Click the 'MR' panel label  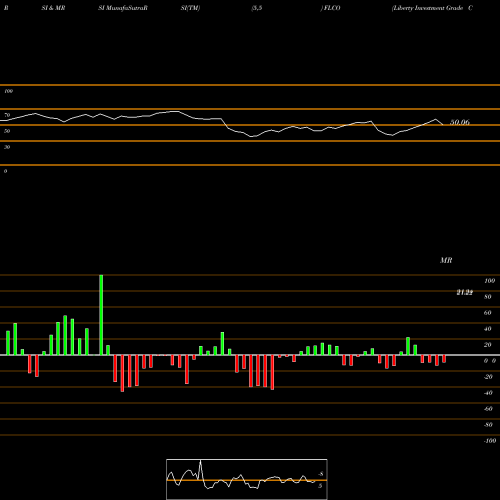coord(446,260)
